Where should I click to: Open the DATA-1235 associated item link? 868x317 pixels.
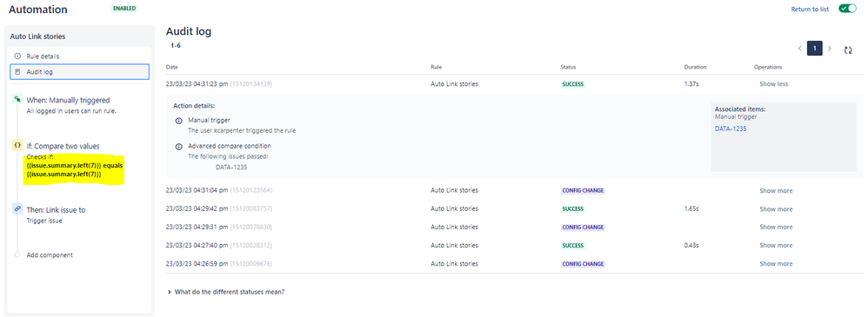[731, 129]
